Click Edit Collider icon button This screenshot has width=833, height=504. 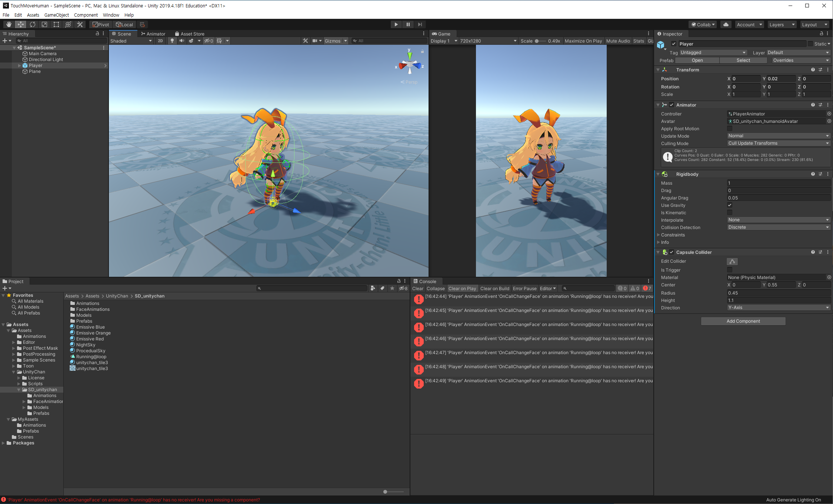(x=732, y=262)
